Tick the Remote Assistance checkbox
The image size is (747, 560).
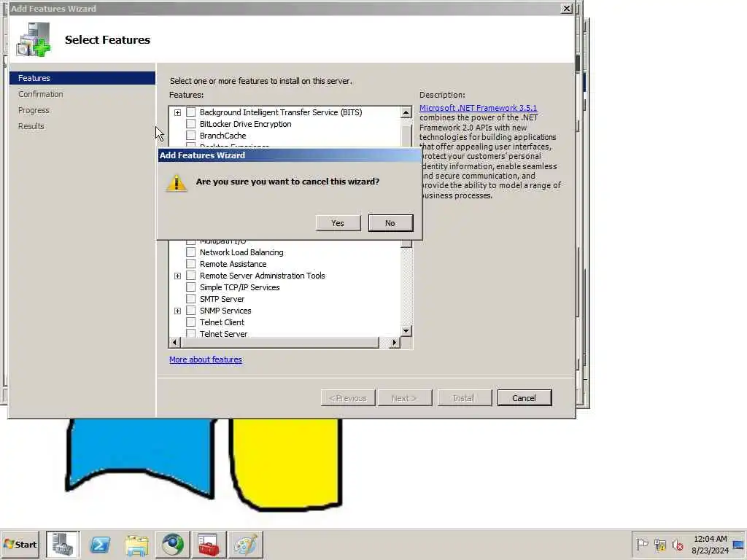[x=190, y=264]
